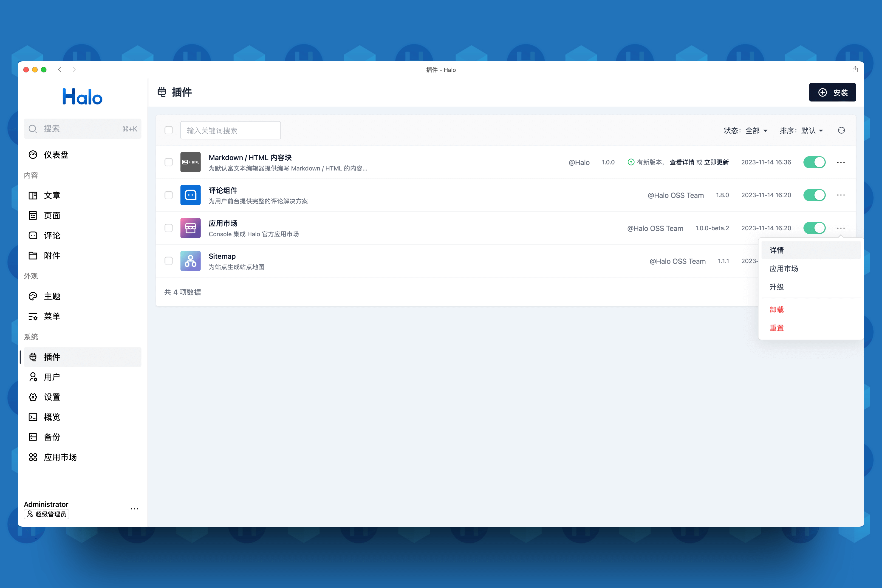Click the 查看详情 link on Markdown row
This screenshot has height=588, width=882.
[682, 162]
